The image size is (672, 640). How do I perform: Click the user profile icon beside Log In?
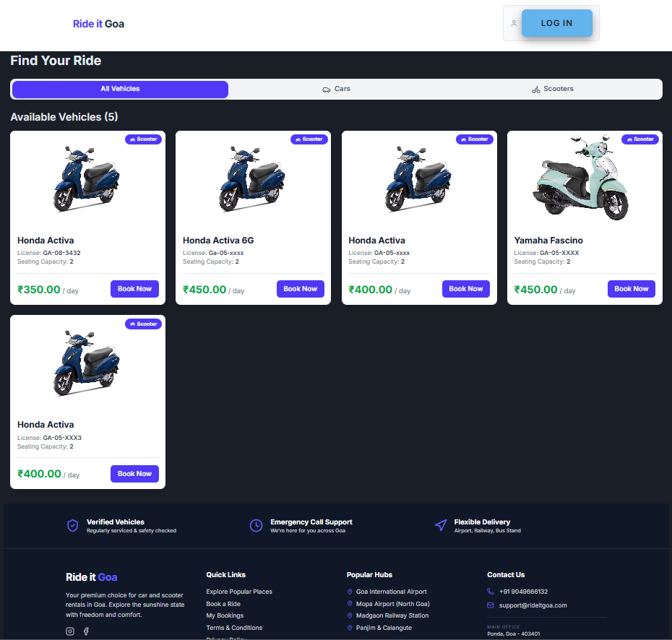[x=514, y=23]
